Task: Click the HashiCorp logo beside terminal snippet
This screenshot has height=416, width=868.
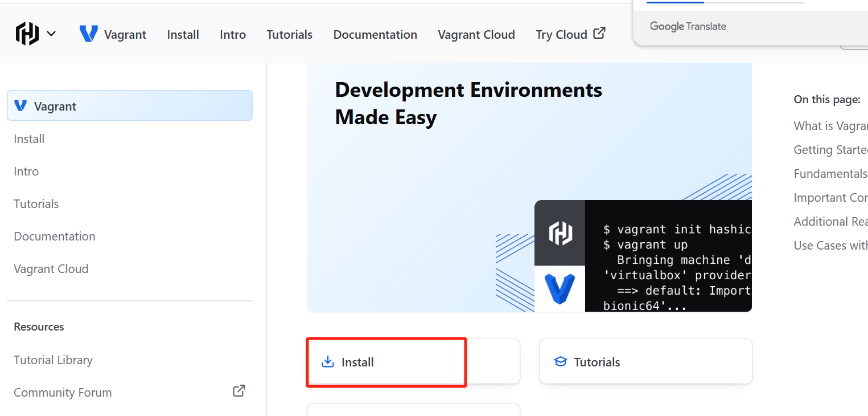Action: (560, 233)
